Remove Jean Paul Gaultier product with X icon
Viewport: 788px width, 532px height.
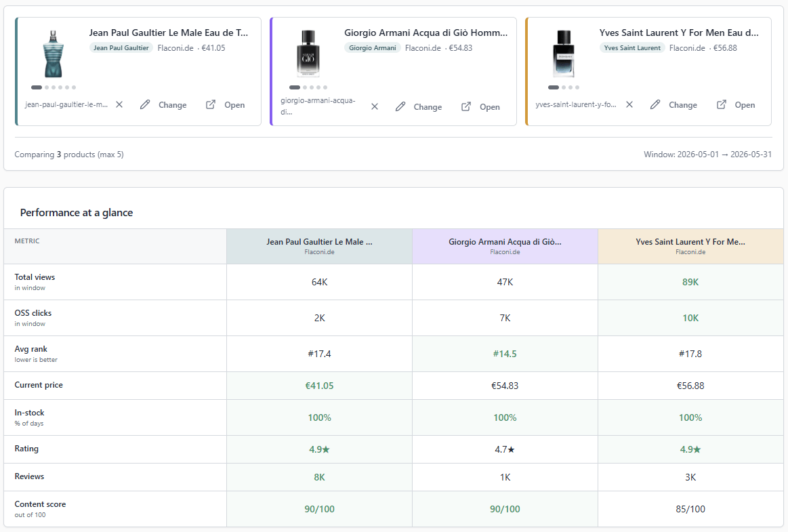coord(119,104)
